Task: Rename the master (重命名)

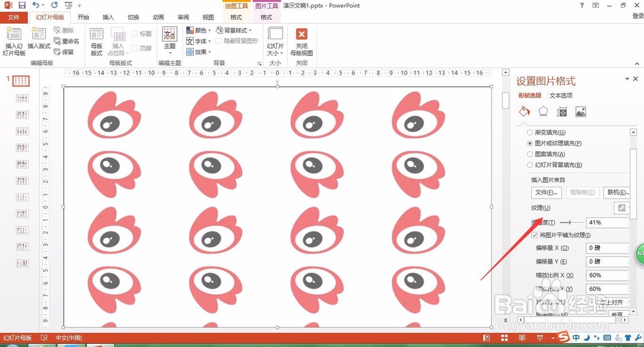Action: tap(66, 41)
